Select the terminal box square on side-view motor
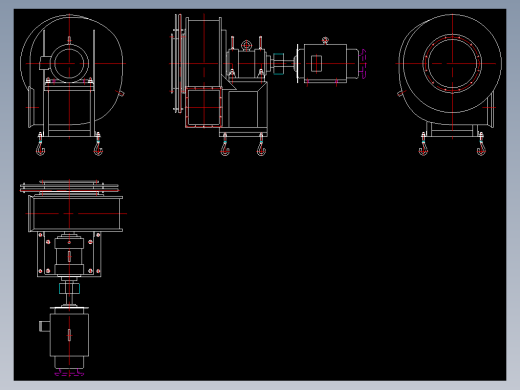The image size is (520, 390). 316,63
